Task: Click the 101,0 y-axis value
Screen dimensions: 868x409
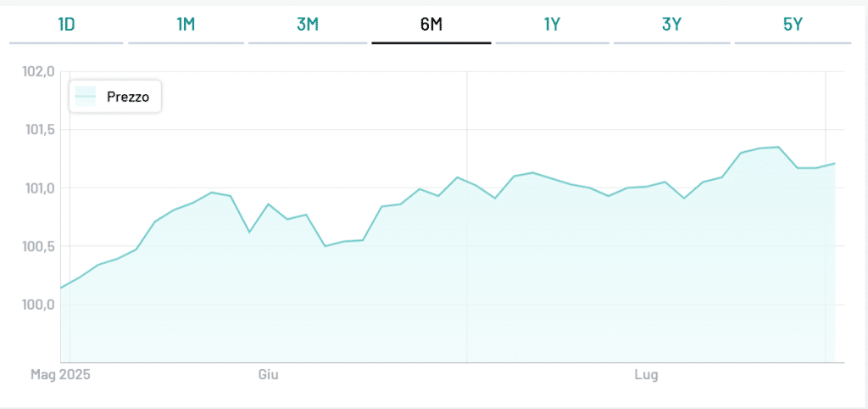Action: pos(39,188)
